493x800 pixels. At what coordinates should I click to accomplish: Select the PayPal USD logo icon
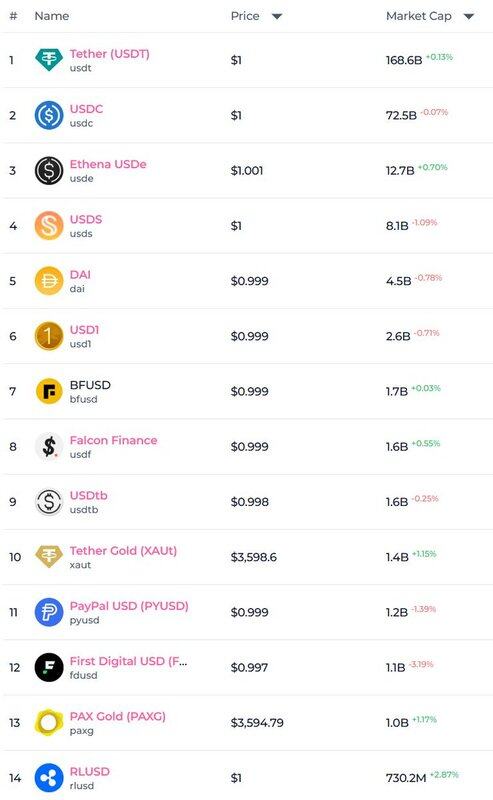(x=49, y=612)
